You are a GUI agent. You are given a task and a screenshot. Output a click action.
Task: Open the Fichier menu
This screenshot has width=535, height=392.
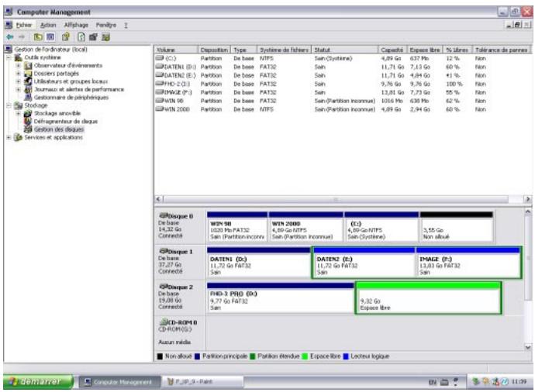[24, 26]
